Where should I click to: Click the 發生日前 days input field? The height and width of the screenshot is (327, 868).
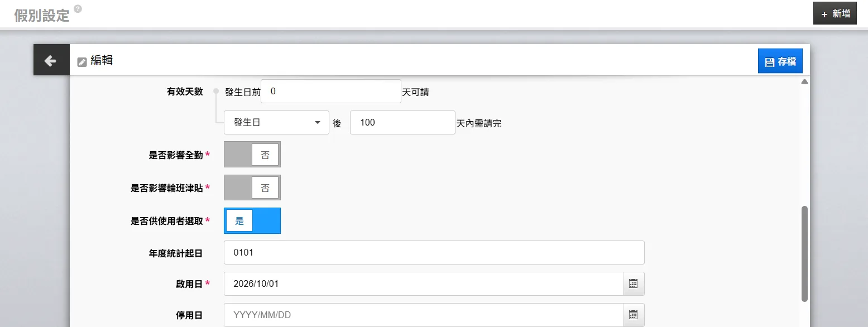coord(331,92)
